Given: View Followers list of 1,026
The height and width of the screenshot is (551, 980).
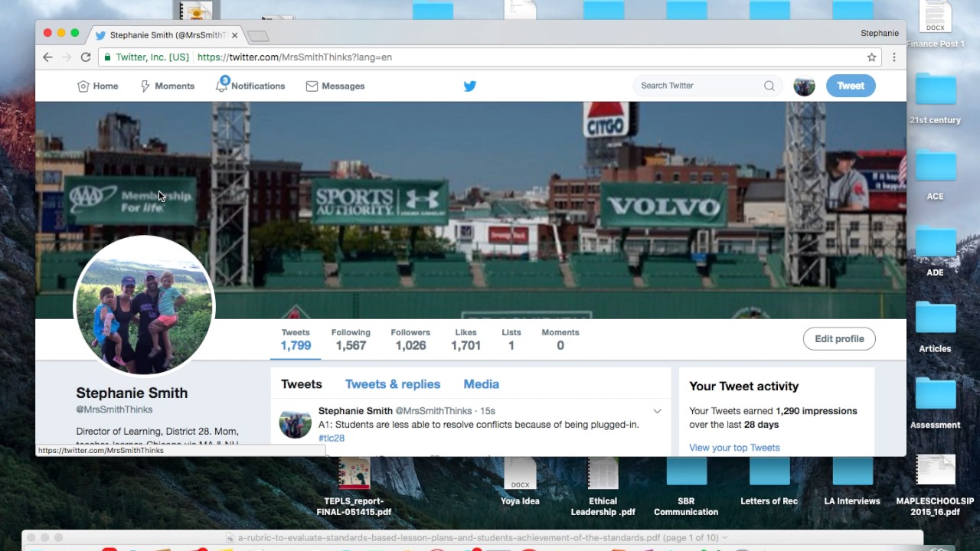Looking at the screenshot, I should (410, 339).
